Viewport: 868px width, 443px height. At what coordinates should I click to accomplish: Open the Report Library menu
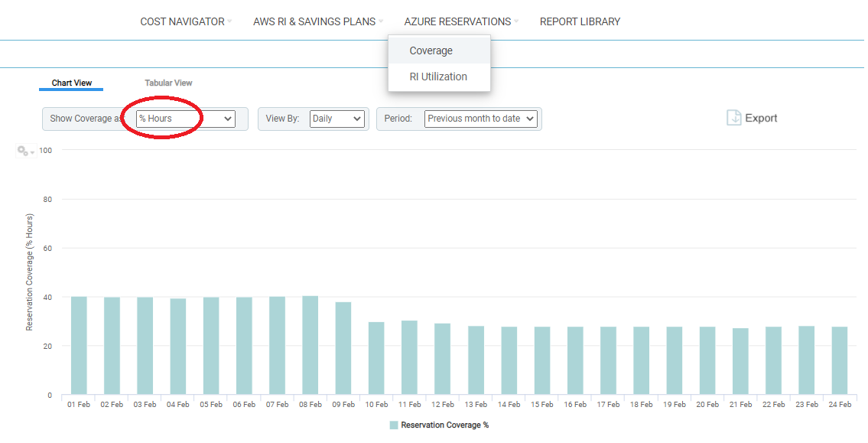[x=580, y=21]
